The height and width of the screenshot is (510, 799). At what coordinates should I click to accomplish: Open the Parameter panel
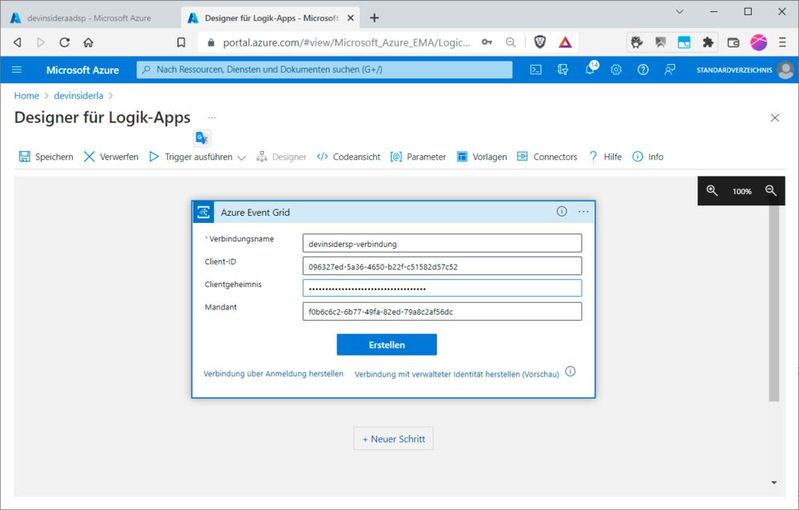click(x=418, y=156)
